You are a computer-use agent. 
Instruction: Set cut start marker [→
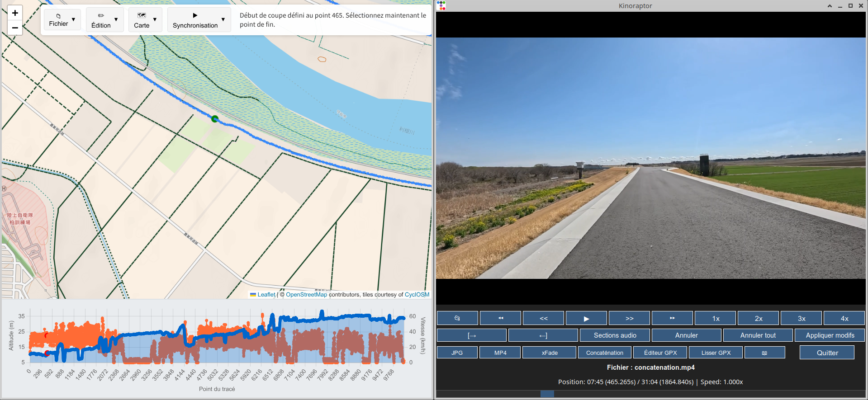471,335
